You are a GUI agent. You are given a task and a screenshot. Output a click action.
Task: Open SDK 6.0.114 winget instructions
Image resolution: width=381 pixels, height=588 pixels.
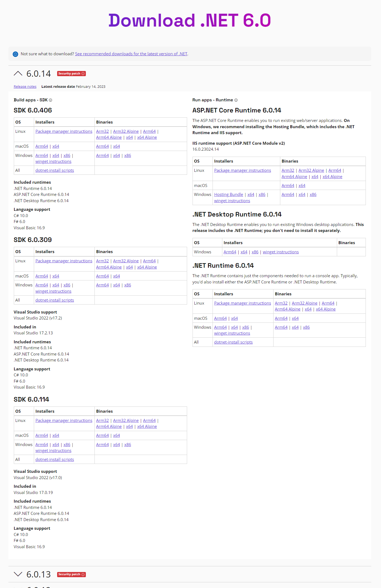coord(53,450)
